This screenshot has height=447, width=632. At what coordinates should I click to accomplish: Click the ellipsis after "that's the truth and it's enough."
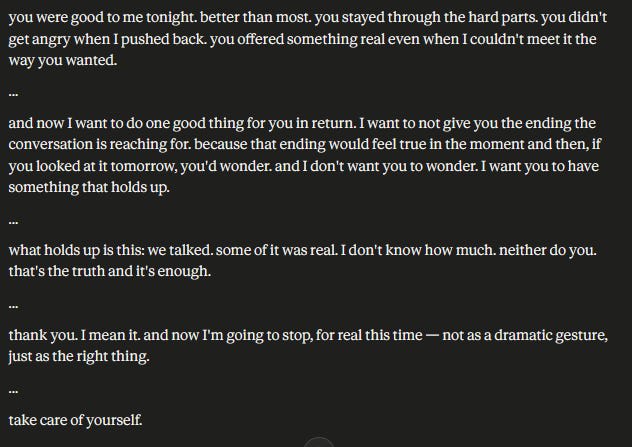pyautogui.click(x=13, y=304)
